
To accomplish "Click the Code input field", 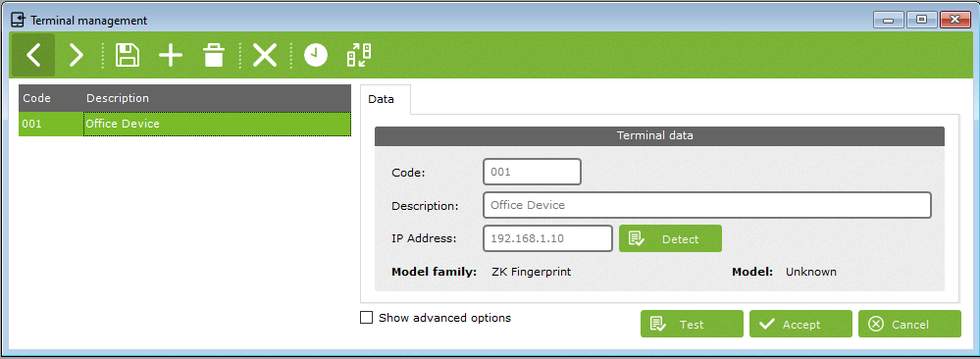I will pyautogui.click(x=532, y=172).
